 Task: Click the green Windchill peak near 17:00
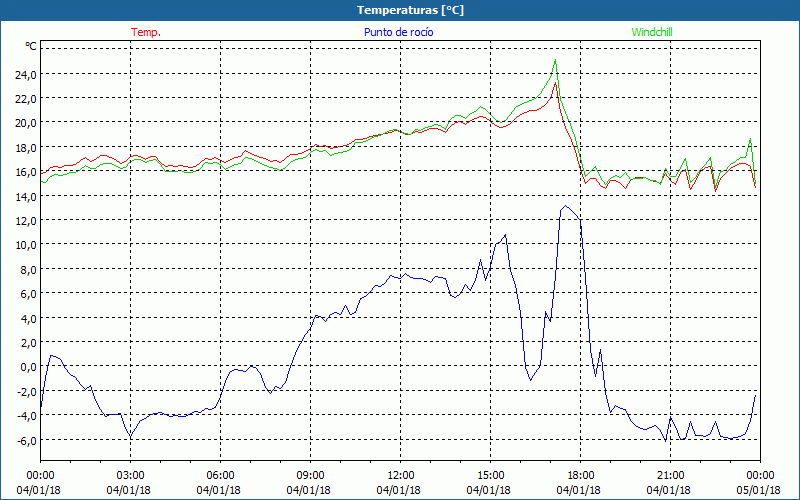555,60
